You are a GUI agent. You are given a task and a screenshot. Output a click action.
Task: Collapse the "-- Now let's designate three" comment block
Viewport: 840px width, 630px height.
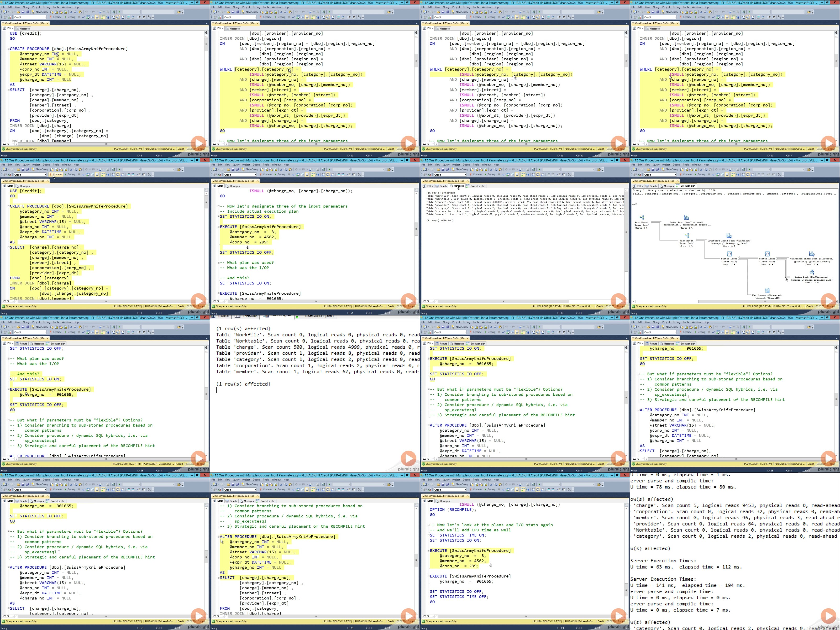pos(219,206)
